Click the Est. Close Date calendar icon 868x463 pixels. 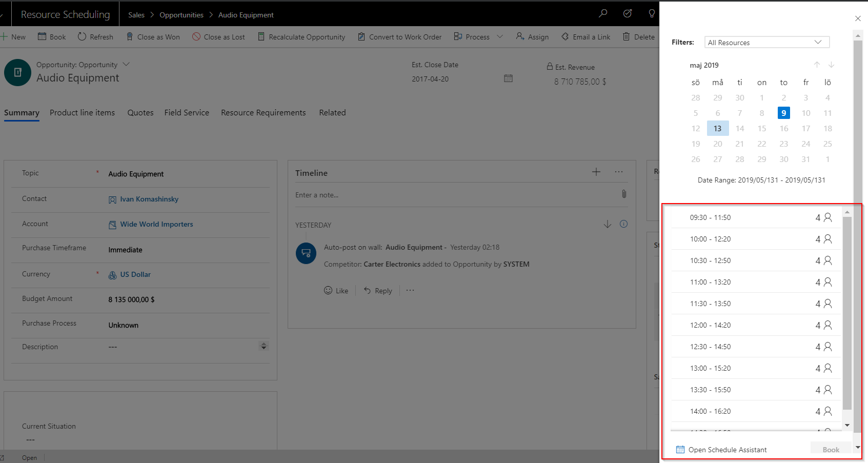(508, 78)
